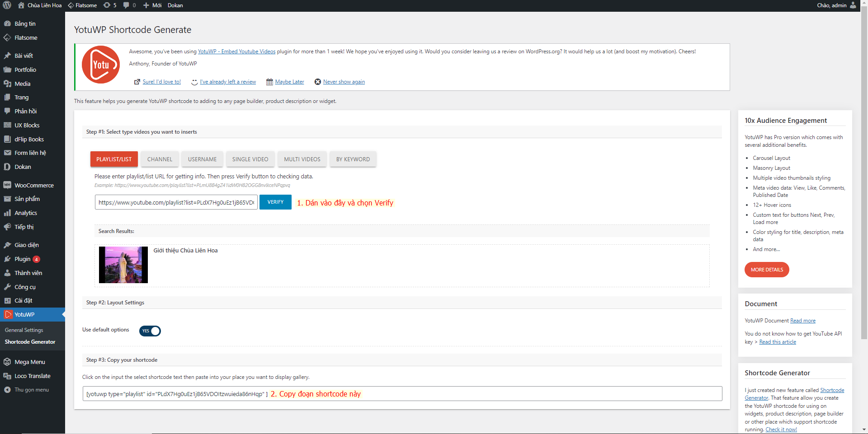Open Read this article link
This screenshot has width=868, height=434.
point(778,342)
